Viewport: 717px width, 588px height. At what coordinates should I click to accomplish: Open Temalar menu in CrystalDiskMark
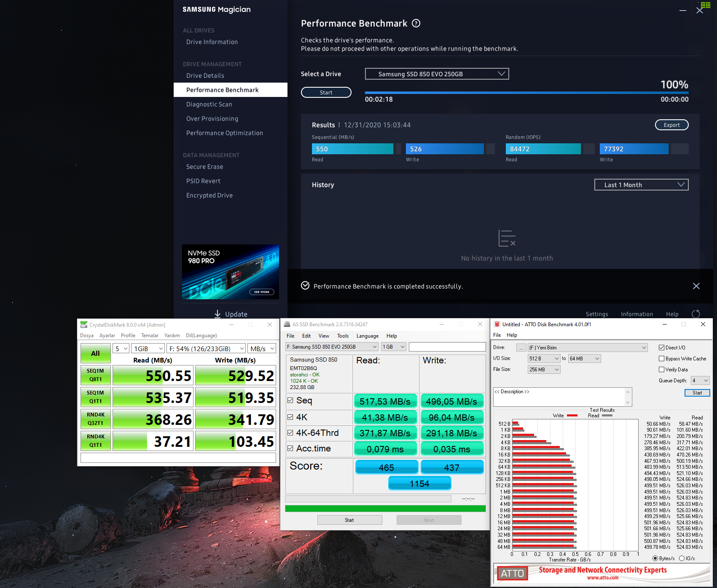150,336
